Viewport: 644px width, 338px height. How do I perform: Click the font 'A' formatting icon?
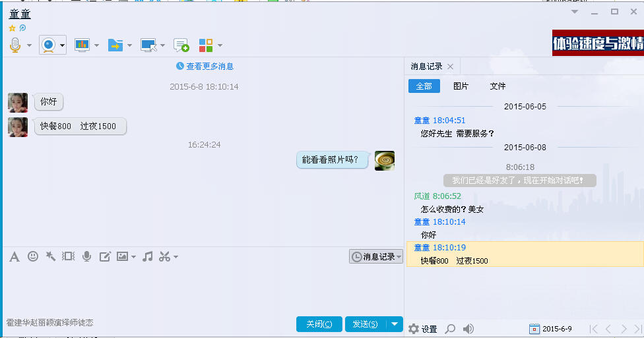click(15, 256)
